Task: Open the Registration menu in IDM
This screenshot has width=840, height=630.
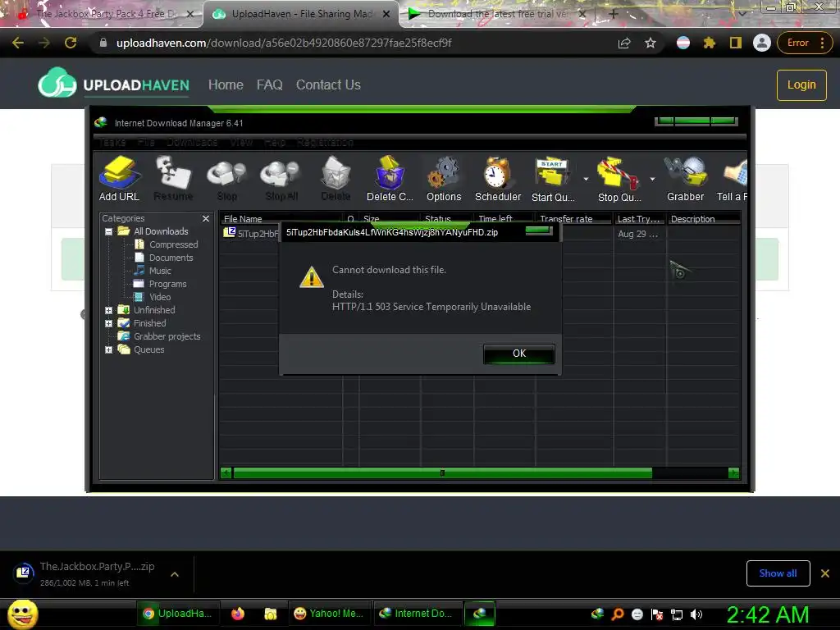Action: coord(325,142)
